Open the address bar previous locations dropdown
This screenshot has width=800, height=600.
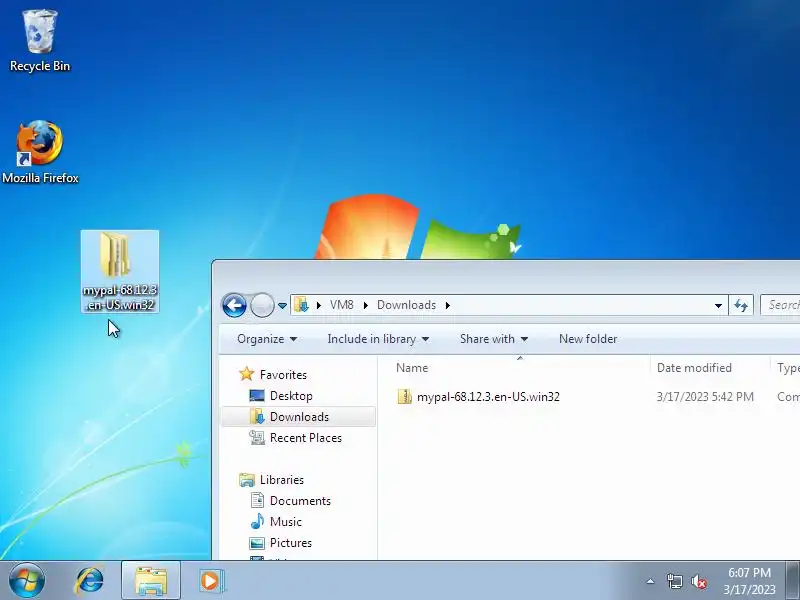pos(718,305)
